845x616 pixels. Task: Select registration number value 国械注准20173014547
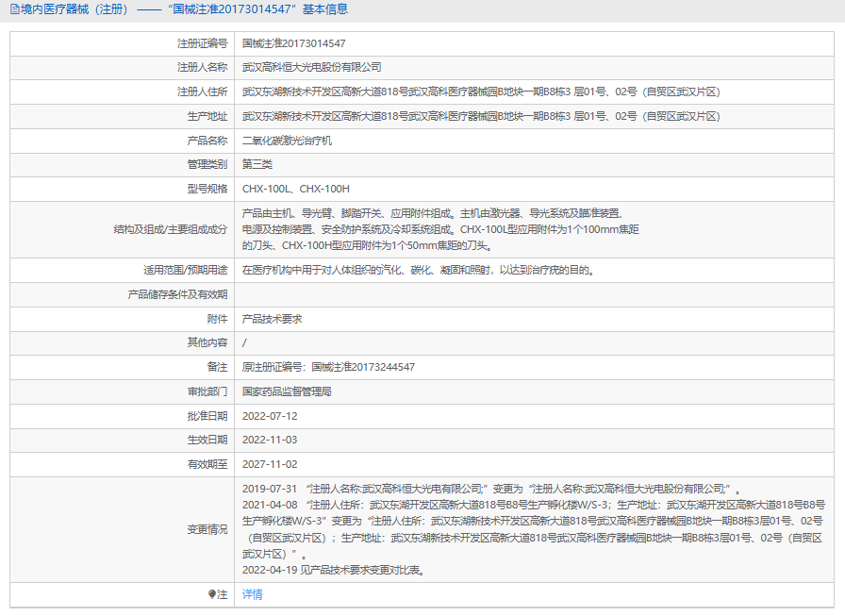(x=293, y=43)
